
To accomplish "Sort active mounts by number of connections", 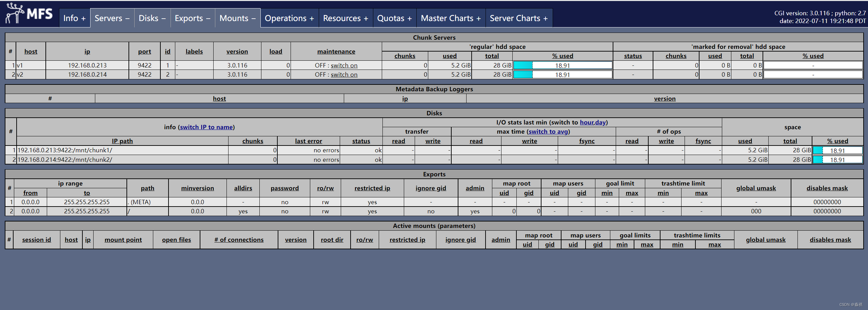I will (x=239, y=240).
